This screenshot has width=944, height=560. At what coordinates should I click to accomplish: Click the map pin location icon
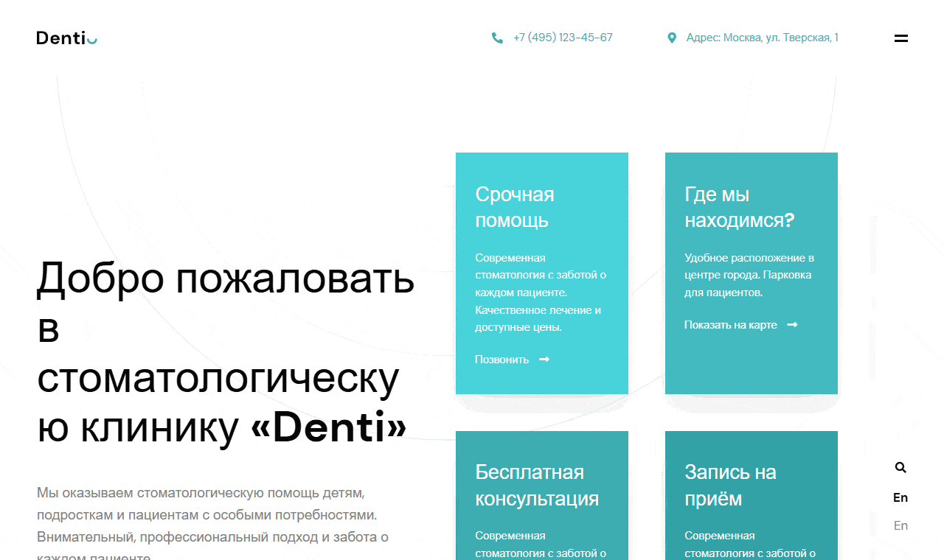click(x=671, y=38)
